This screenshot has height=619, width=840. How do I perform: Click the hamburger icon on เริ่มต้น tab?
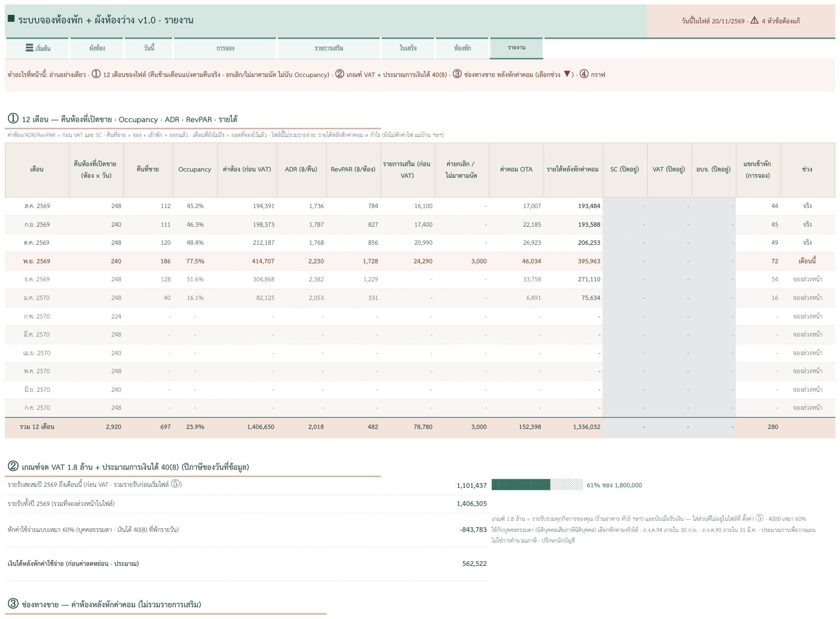point(29,48)
